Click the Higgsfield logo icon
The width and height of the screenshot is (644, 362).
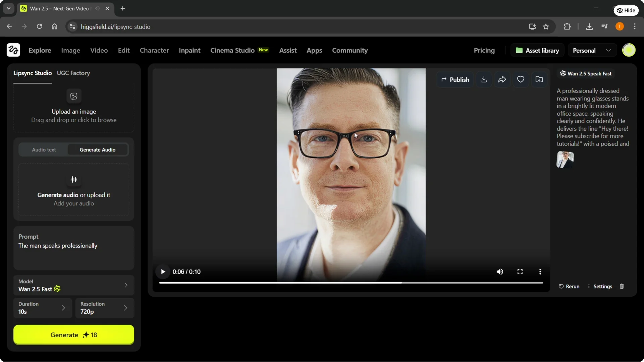coord(13,50)
